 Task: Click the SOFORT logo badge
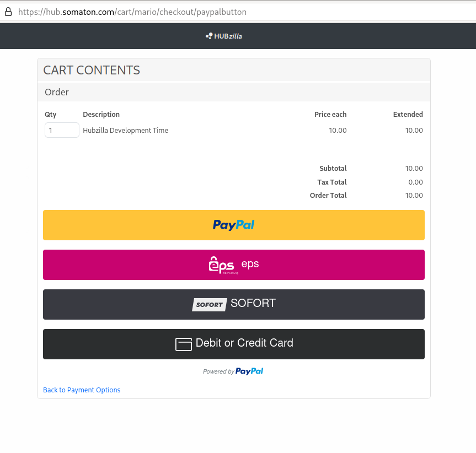[210, 305]
